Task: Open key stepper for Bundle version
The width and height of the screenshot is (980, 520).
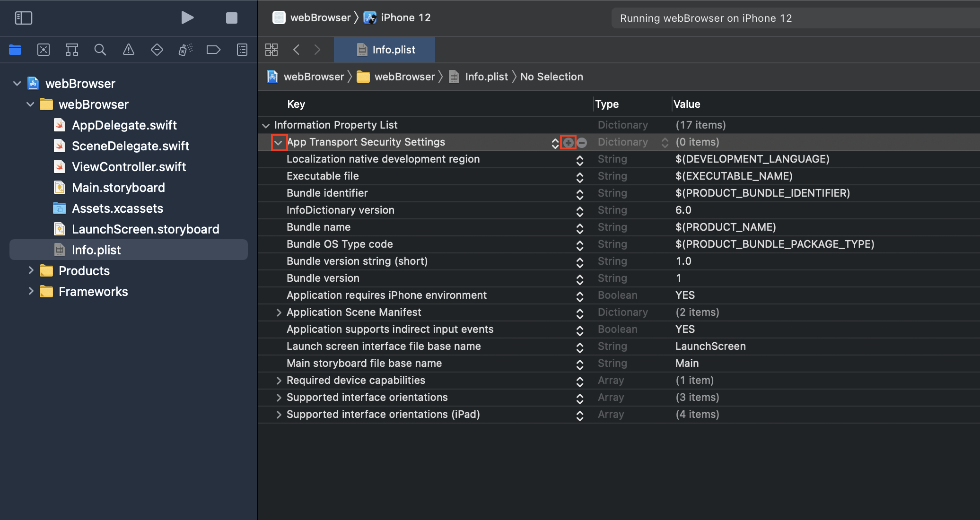Action: (x=580, y=279)
